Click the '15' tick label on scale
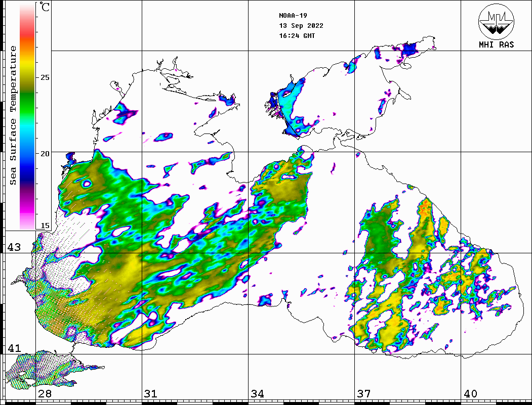Viewport: 532px width, 405px height. [45, 226]
